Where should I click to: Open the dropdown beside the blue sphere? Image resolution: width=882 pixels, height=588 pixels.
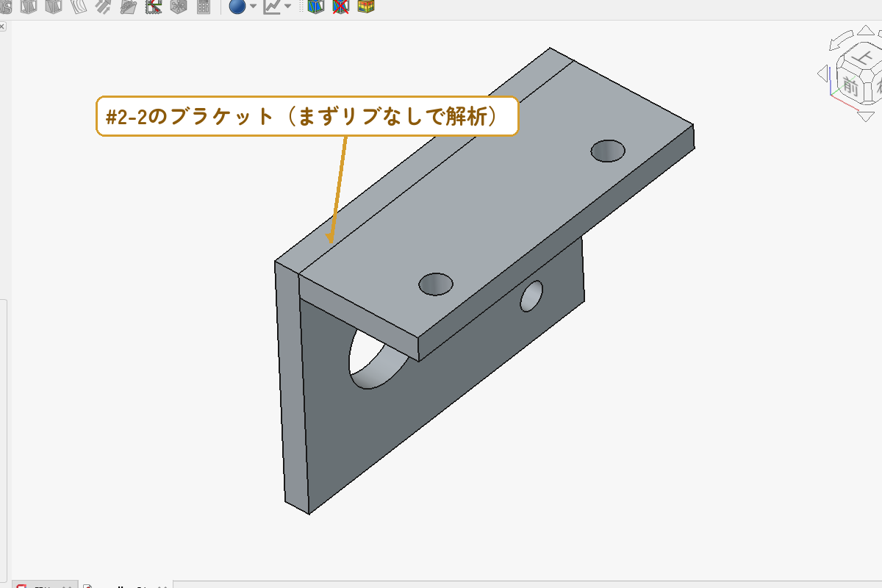coord(253,7)
